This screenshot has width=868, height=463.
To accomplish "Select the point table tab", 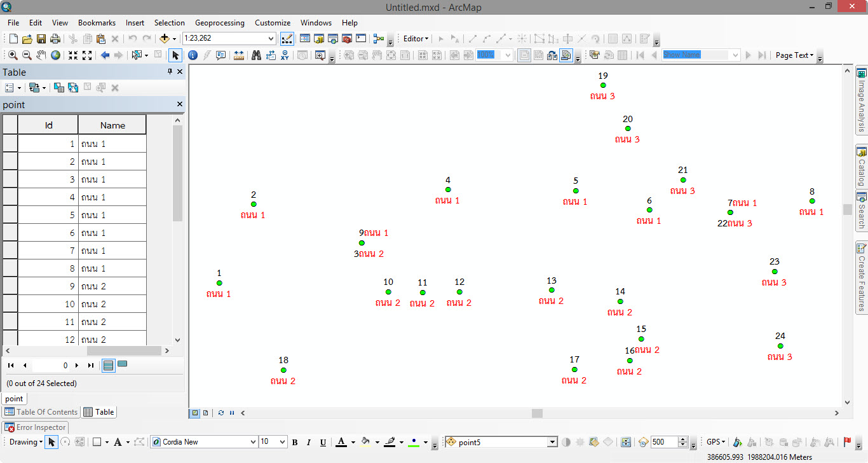I will [x=14, y=399].
